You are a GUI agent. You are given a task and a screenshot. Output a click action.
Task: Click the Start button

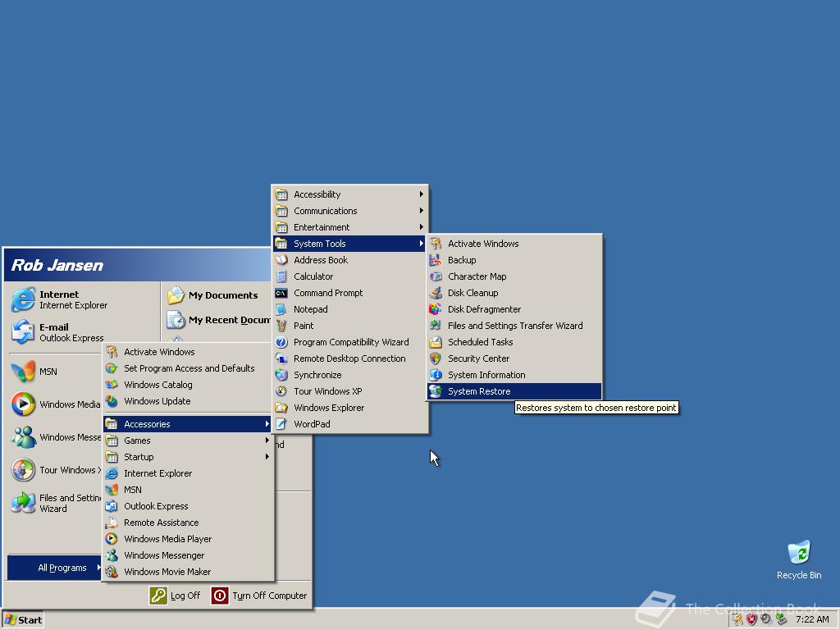pos(22,620)
